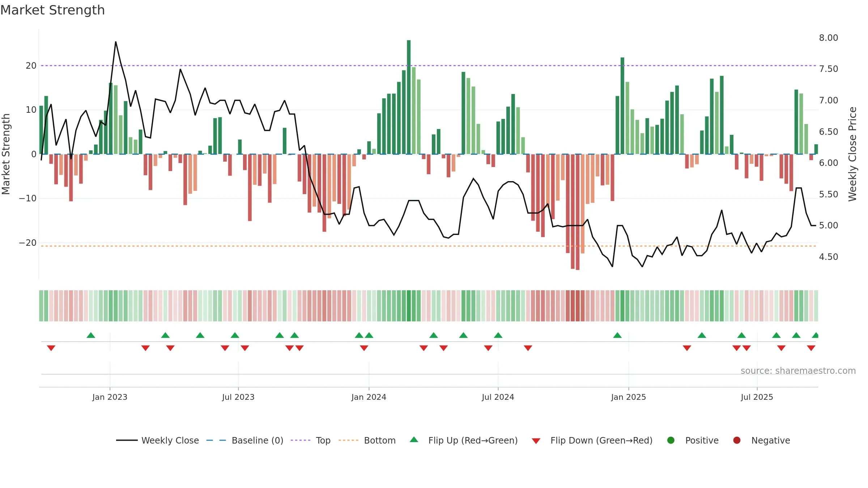The width and height of the screenshot is (868, 488).
Task: Click the Weekly Close line's highest peak near Jan 2023
Action: [x=116, y=42]
